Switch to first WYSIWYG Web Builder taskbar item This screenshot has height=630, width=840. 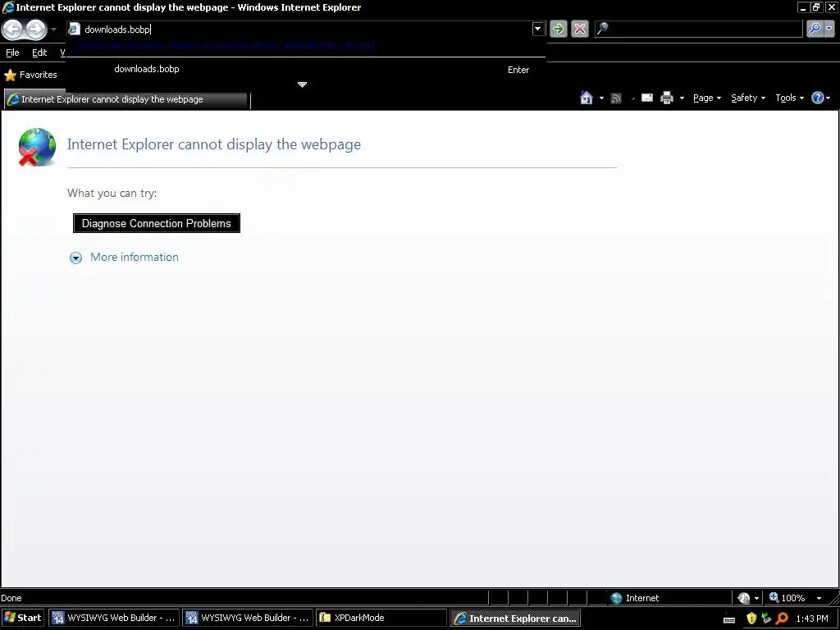click(x=113, y=618)
